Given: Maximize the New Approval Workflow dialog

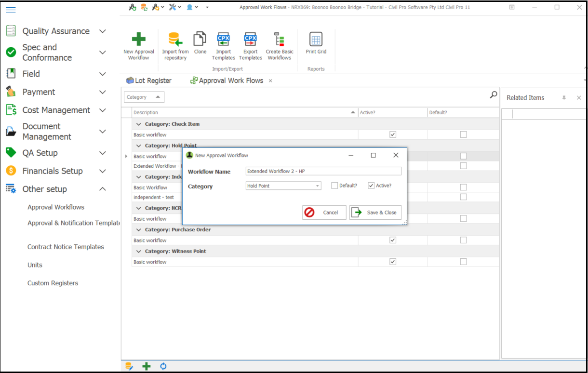Looking at the screenshot, I should (x=373, y=155).
